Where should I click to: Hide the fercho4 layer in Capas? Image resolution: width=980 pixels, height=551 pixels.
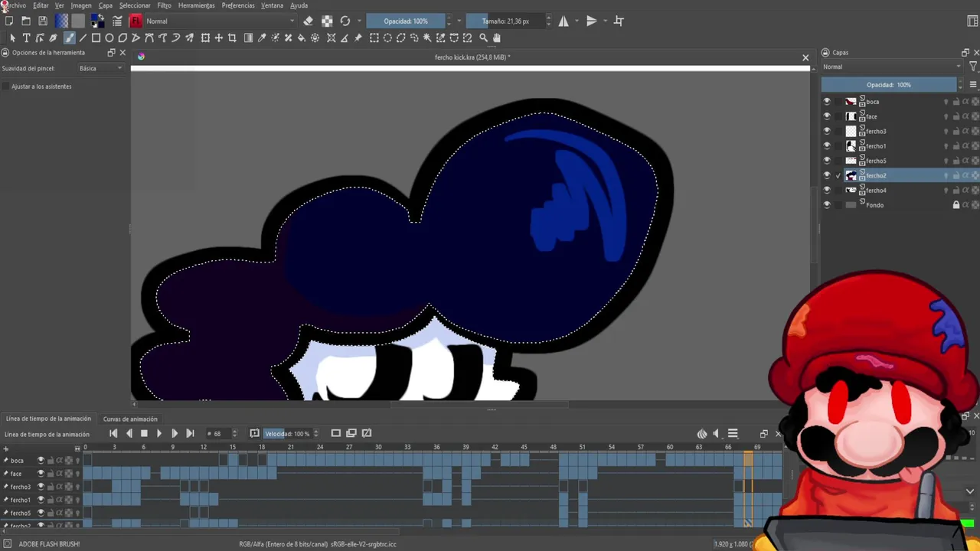pos(826,190)
